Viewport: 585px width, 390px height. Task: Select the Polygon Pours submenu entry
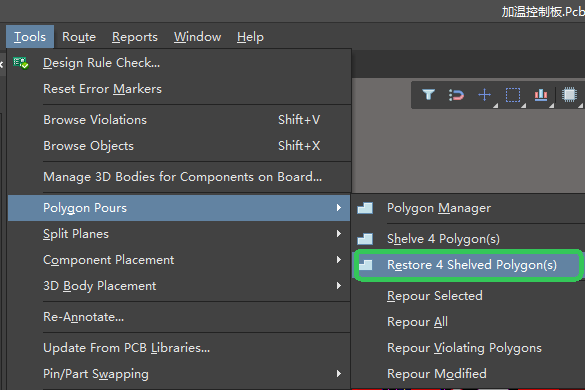(x=179, y=208)
